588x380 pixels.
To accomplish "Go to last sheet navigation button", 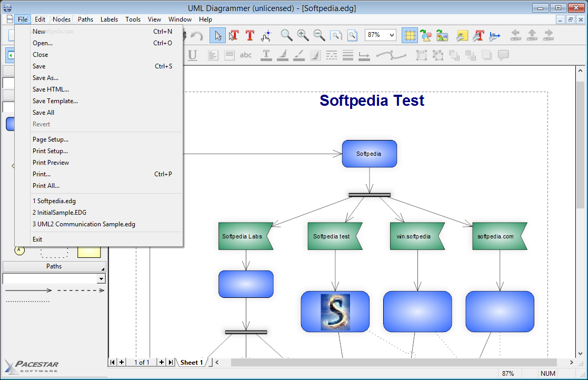I will pyautogui.click(x=171, y=363).
